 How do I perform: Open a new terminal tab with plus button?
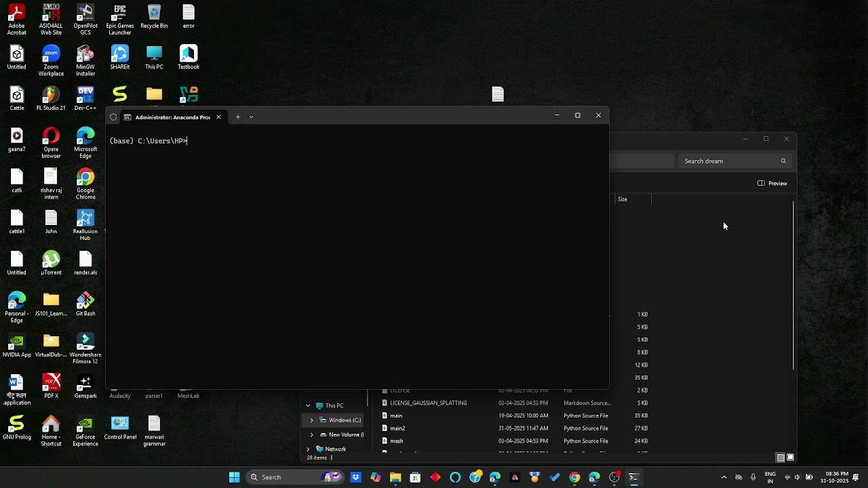[238, 117]
